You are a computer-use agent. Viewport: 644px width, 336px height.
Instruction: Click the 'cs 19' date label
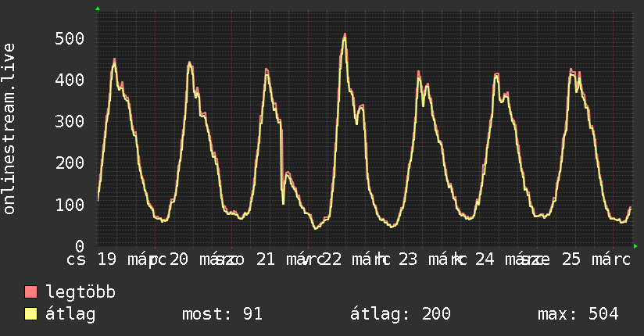(91, 259)
